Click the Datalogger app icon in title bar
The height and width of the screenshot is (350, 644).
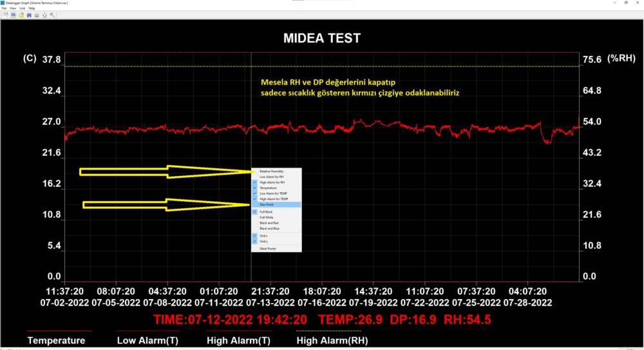[3, 3]
